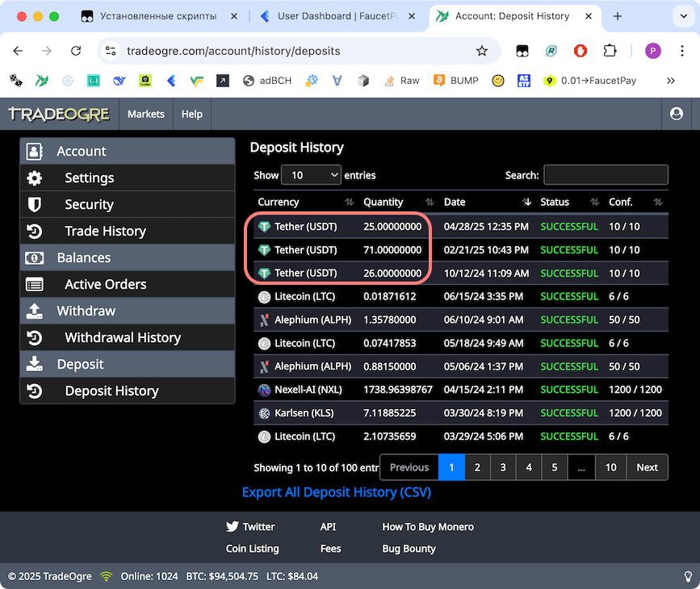
Task: Click the Withdraw upload icon
Action: point(35,311)
